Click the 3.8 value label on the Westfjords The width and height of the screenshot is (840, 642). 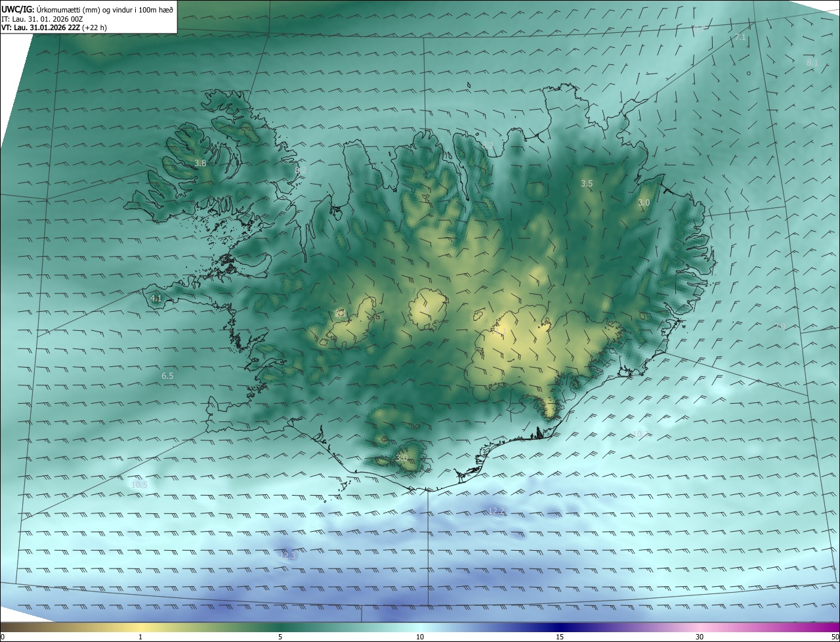(200, 163)
